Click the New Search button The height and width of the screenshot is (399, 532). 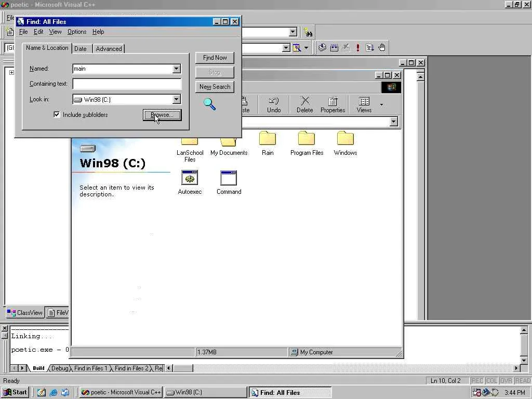tap(215, 87)
